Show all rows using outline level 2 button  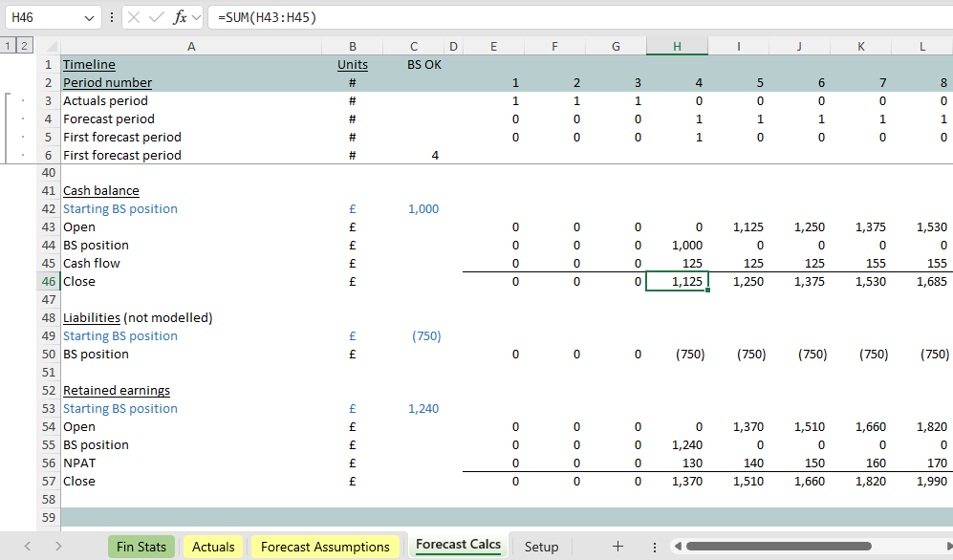tap(23, 46)
